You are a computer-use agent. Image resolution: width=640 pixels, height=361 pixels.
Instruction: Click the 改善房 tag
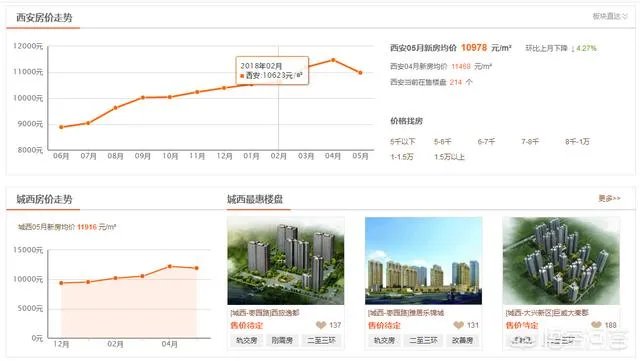(462, 340)
